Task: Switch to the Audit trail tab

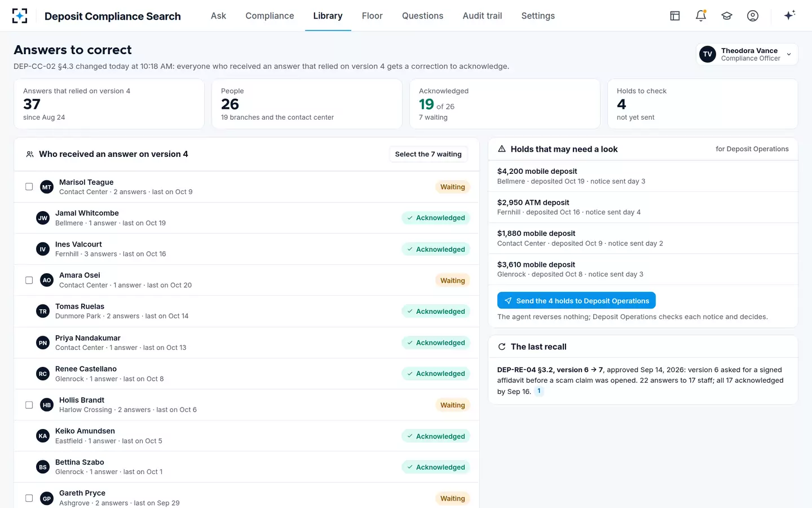Action: pyautogui.click(x=482, y=16)
